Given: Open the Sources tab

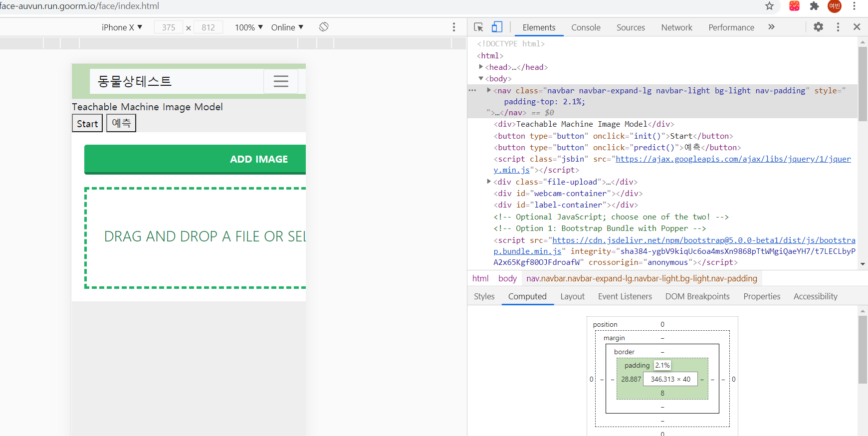Looking at the screenshot, I should (631, 27).
